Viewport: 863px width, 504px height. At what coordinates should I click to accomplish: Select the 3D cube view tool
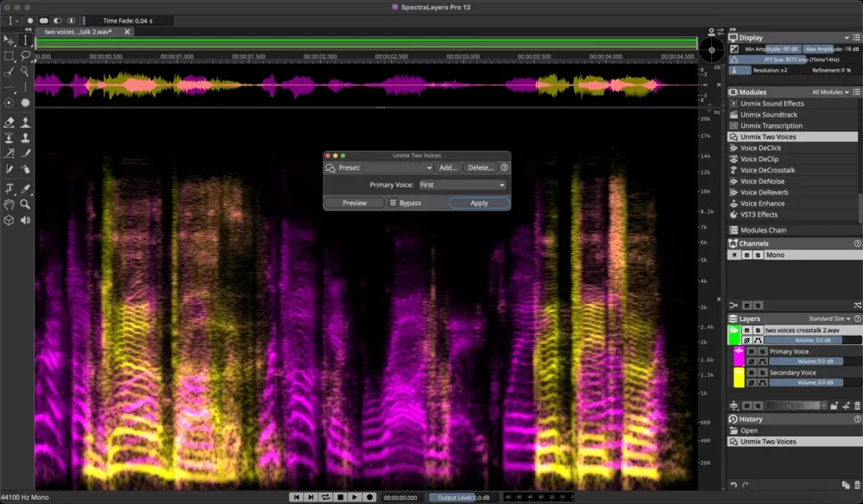click(x=9, y=220)
